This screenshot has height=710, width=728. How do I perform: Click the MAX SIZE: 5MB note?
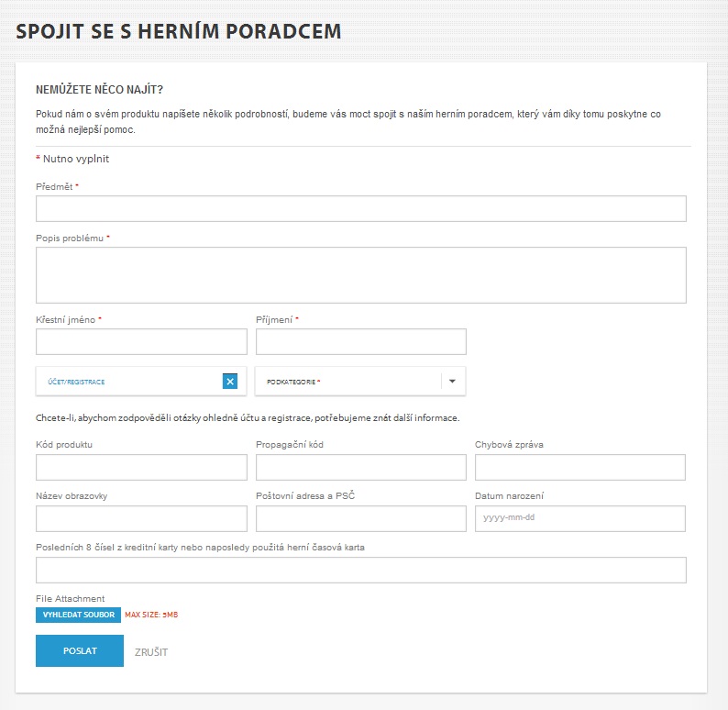tap(151, 615)
